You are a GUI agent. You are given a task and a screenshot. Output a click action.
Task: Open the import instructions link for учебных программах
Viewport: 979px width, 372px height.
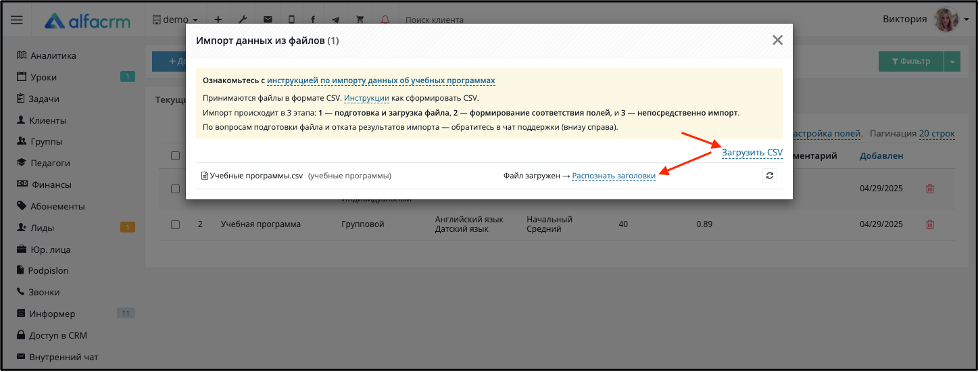coord(381,81)
